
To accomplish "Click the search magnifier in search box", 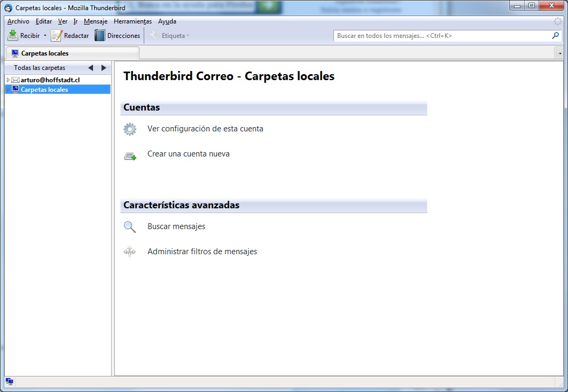I will (x=555, y=36).
